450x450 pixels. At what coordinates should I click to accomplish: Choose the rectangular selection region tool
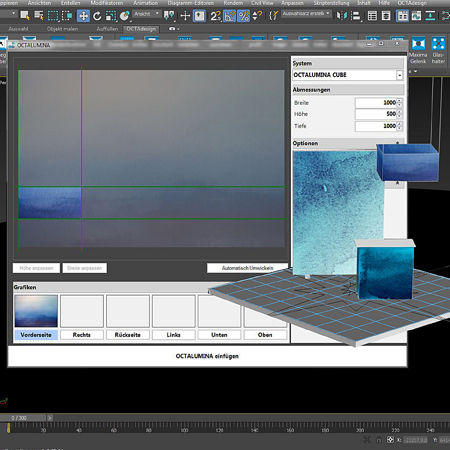coord(53,16)
